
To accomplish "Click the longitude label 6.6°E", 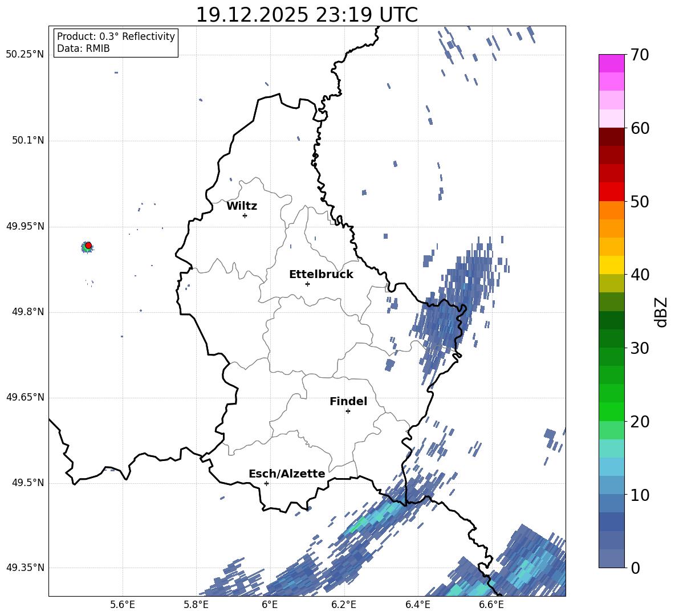I will coord(491,605).
